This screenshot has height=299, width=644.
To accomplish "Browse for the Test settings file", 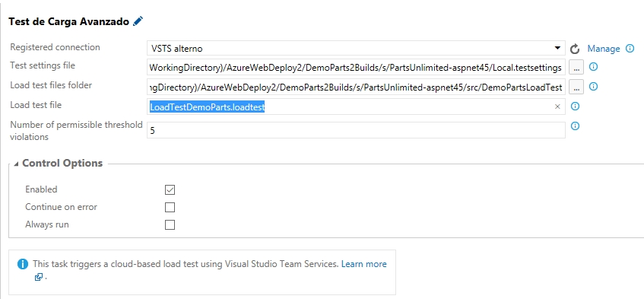I will [x=576, y=68].
